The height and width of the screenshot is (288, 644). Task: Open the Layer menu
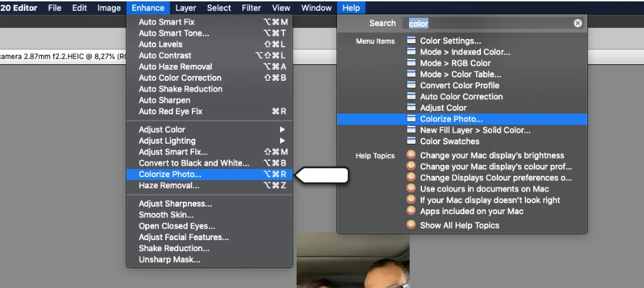coord(186,8)
